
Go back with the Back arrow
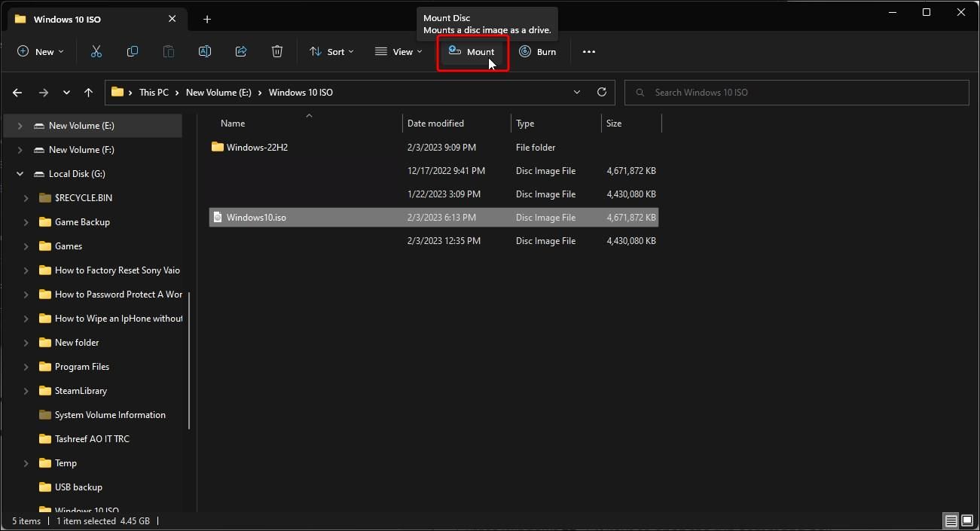coord(17,93)
